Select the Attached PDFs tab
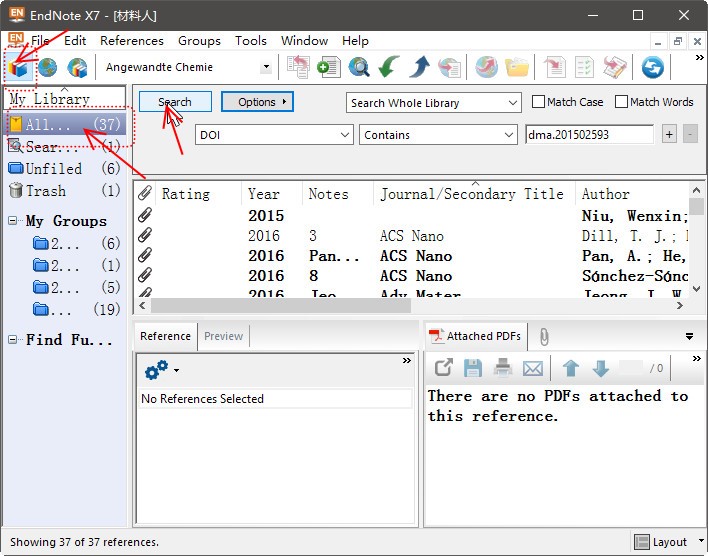 pyautogui.click(x=475, y=336)
